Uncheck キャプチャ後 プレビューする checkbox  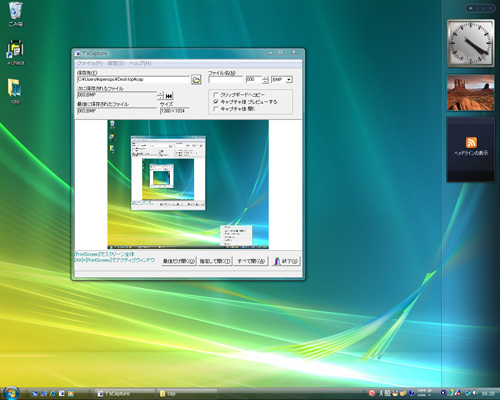[x=216, y=102]
